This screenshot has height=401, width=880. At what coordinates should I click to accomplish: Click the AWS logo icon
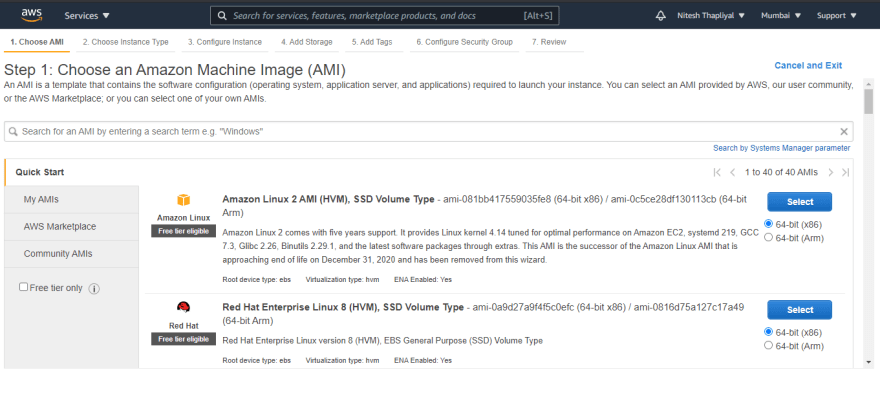pos(32,15)
